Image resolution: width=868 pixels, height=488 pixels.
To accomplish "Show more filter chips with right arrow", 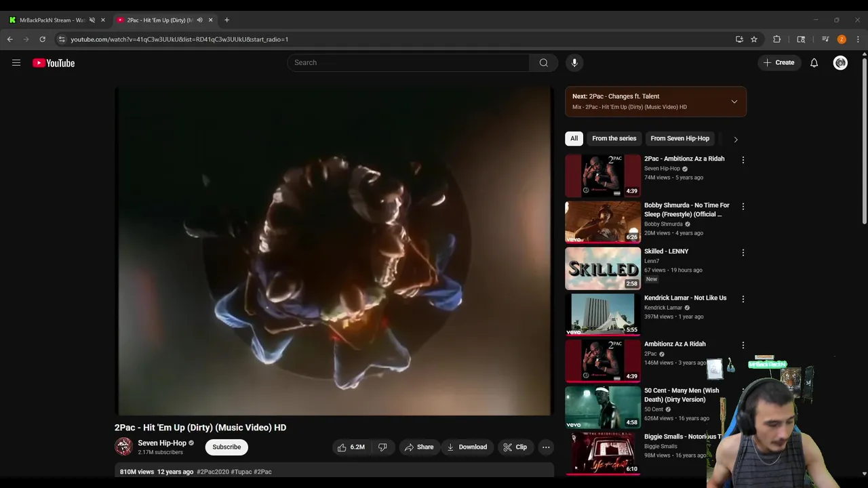I will click(736, 139).
